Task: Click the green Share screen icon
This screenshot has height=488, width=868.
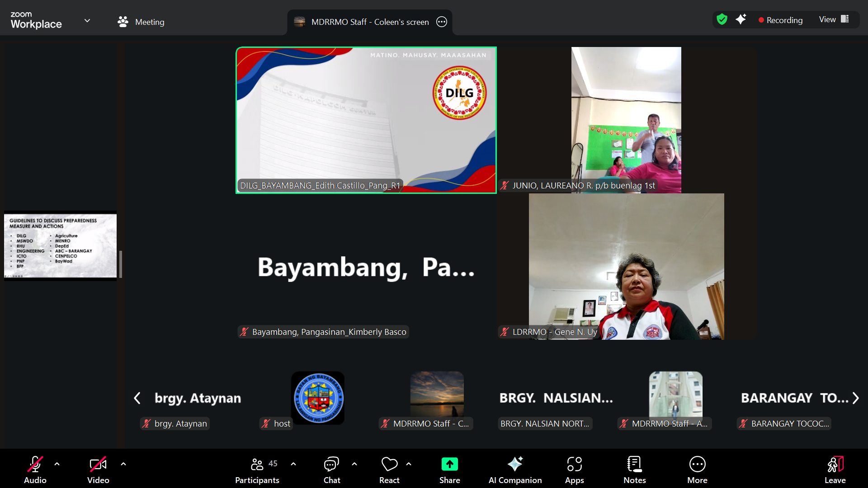Action: (x=449, y=464)
